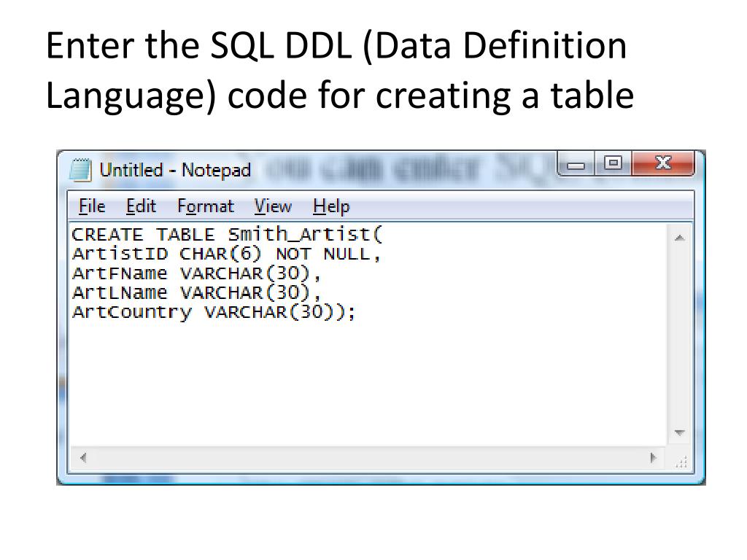Open the Edit menu
Screen dimensions: 747x560
pyautogui.click(x=141, y=207)
